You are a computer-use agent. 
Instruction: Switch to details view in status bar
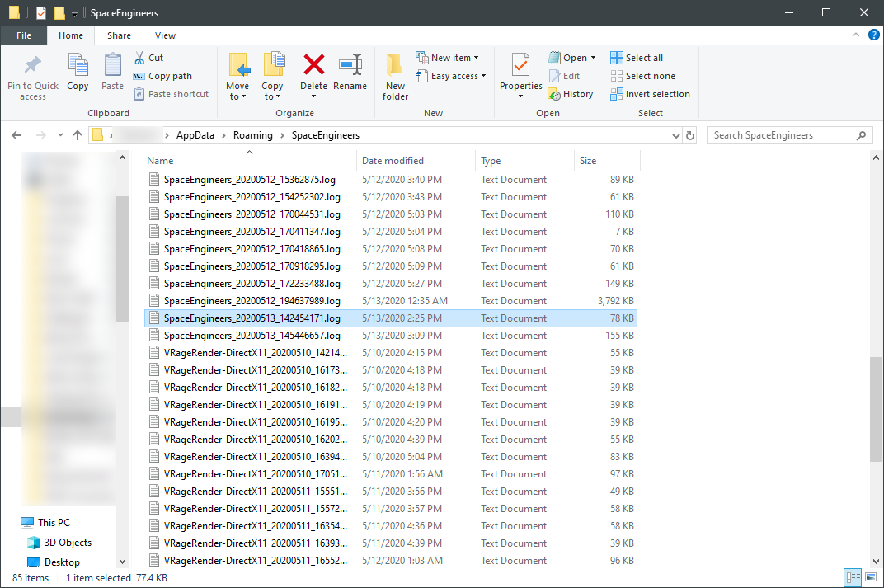(853, 577)
